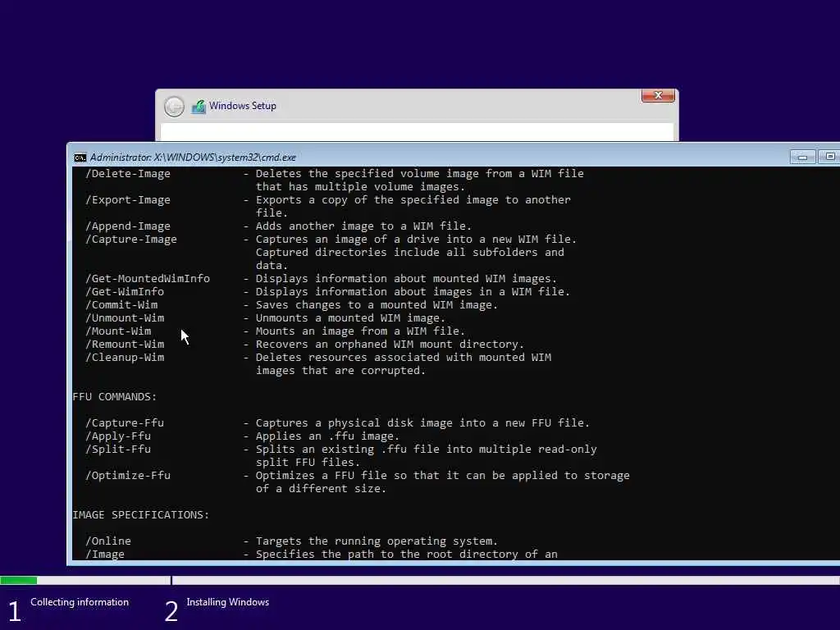Viewport: 840px width, 630px height.
Task: Click the /Export-Image option text
Action: coord(128,200)
